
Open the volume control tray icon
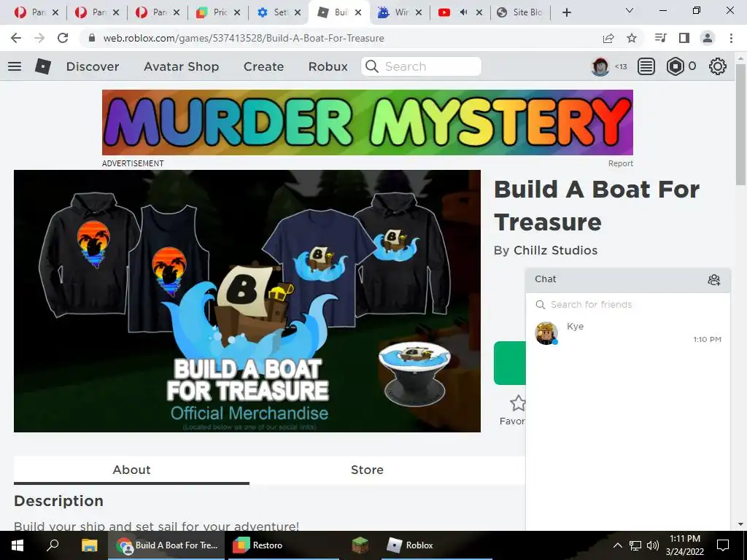[x=653, y=545]
